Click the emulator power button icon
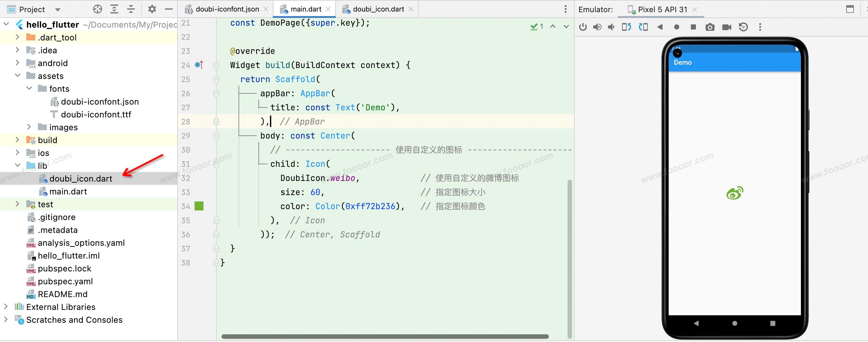 (583, 27)
